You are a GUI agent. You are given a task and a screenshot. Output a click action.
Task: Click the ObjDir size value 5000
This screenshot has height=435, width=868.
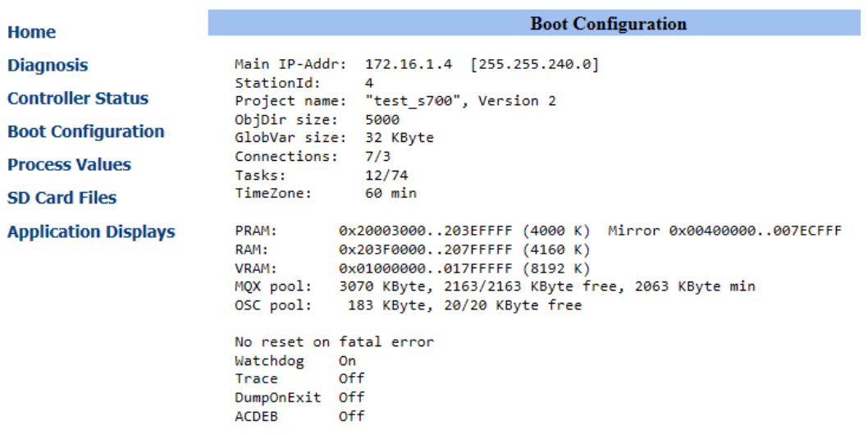[x=382, y=119]
